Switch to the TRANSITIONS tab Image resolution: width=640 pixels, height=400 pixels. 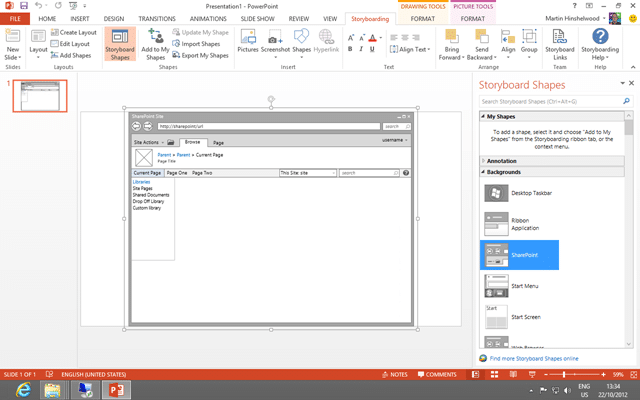(157, 19)
